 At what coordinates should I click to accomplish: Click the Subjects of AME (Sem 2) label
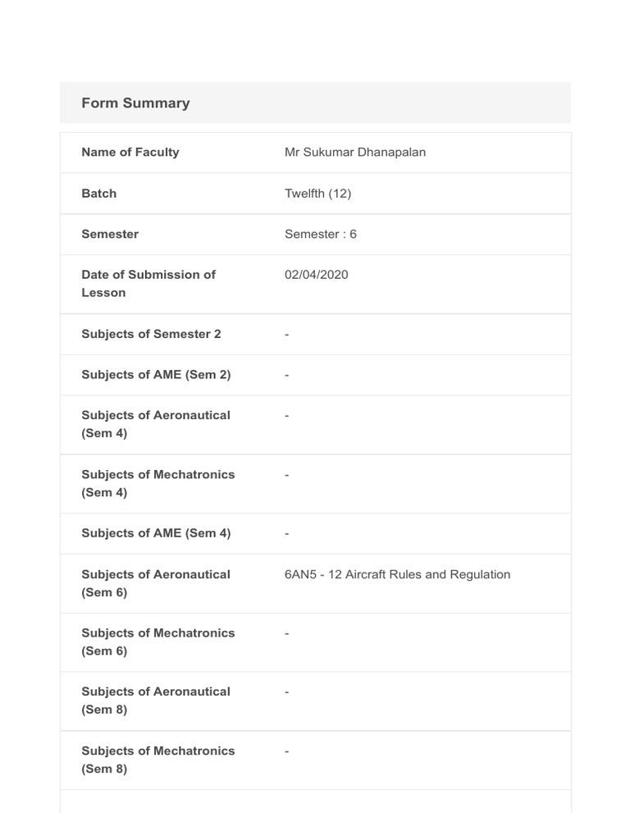tap(156, 374)
